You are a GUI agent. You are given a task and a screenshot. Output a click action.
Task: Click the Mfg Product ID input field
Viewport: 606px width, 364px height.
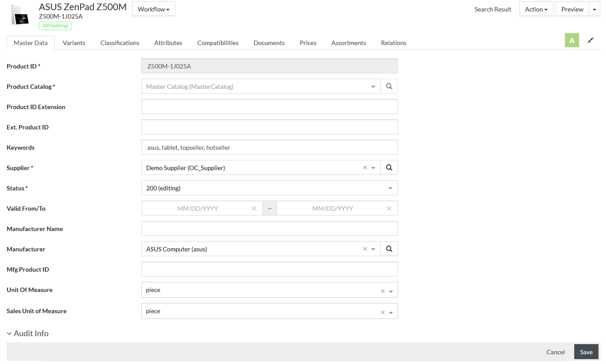coord(269,269)
